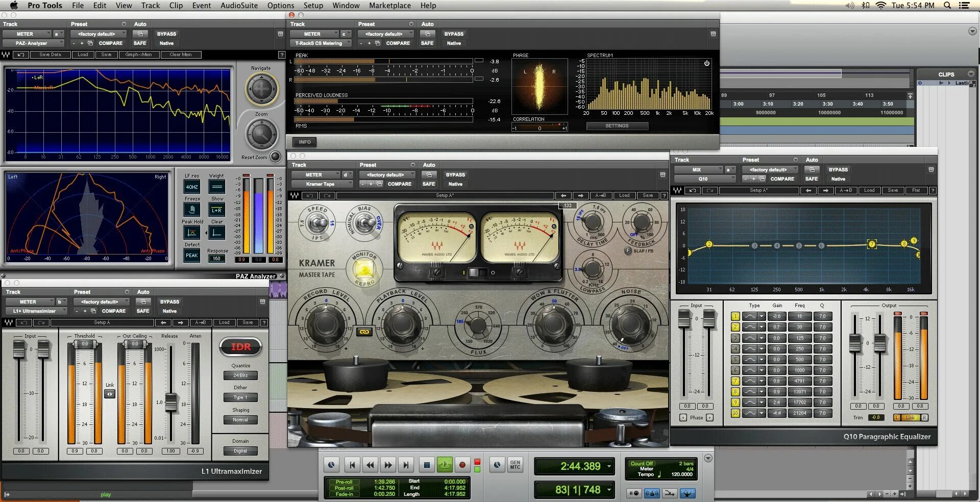Screen dimensions: 980x502
Task: Toggle BYPASS in the PAZ-Analyzer plugin header
Action: point(166,34)
